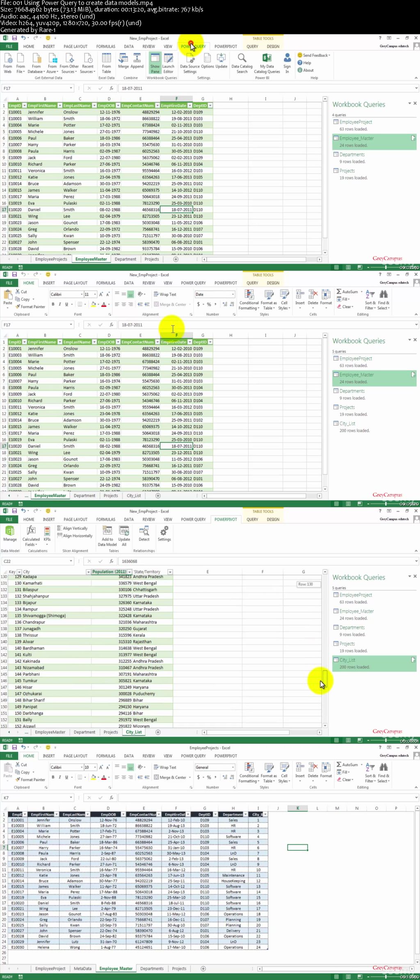420x980 pixels.
Task: Open Data Source Settings
Action: tap(190, 63)
